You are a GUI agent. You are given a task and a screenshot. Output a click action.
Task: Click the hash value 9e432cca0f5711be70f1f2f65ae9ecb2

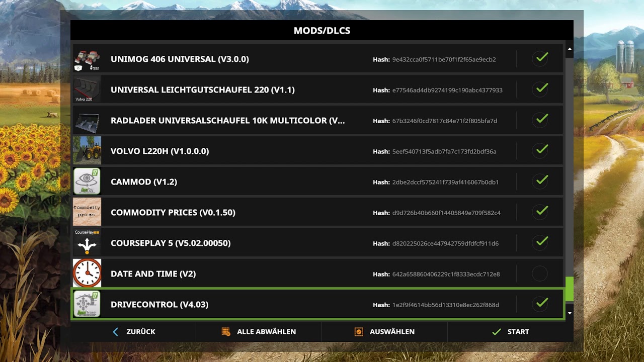pos(444,59)
